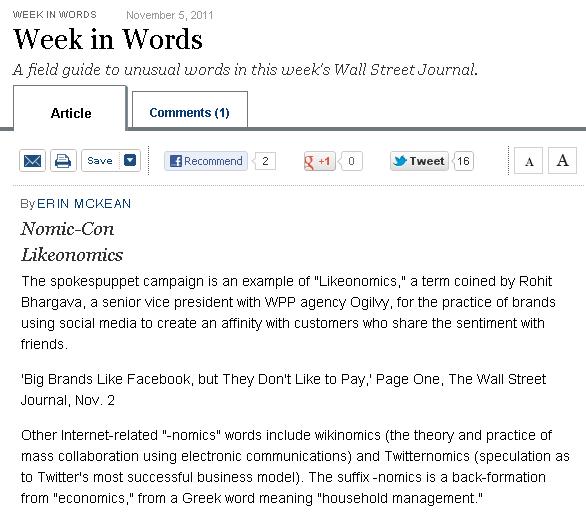Click the Save button label

100,161
